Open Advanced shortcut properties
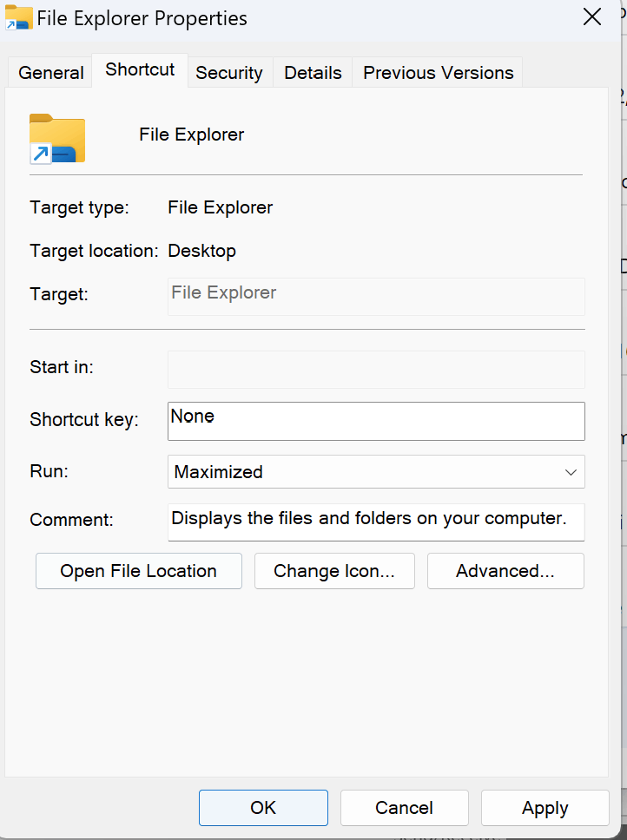Screen dimensions: 627x840 505,571
